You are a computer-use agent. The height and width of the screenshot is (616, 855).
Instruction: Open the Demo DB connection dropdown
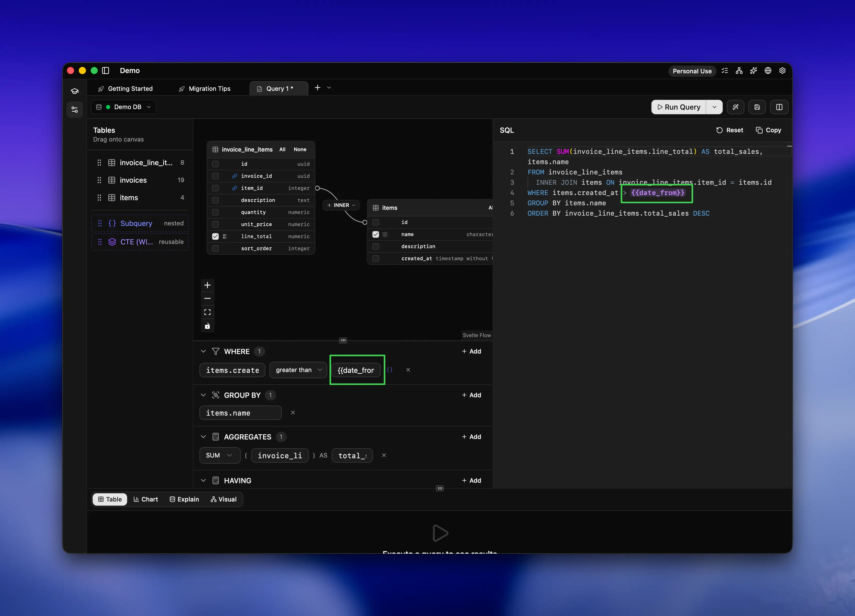pos(124,107)
